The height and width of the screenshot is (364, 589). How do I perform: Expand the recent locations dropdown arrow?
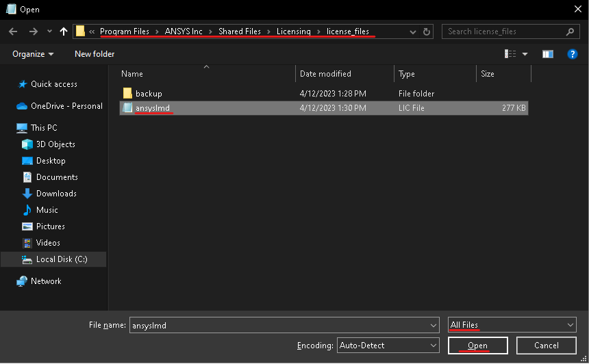point(49,31)
